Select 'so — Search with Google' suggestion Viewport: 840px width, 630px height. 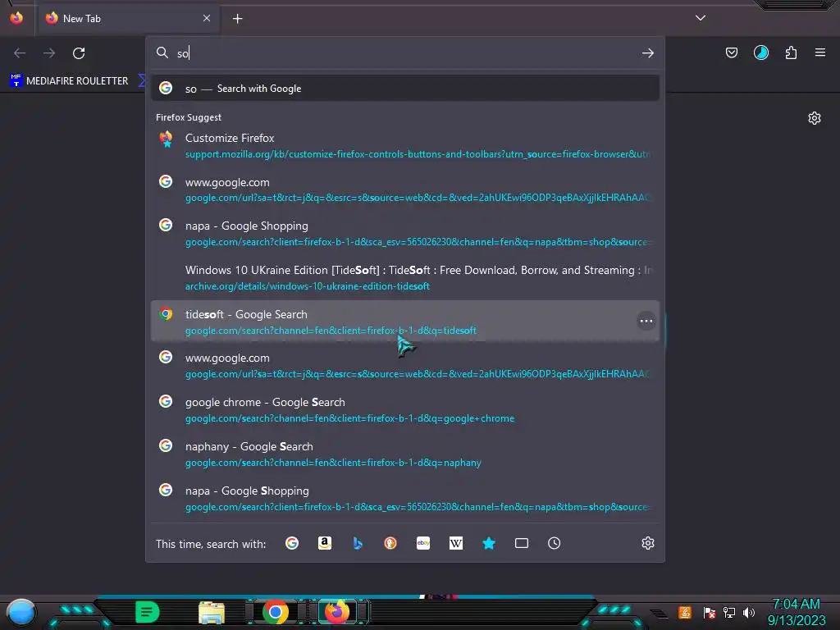[405, 89]
